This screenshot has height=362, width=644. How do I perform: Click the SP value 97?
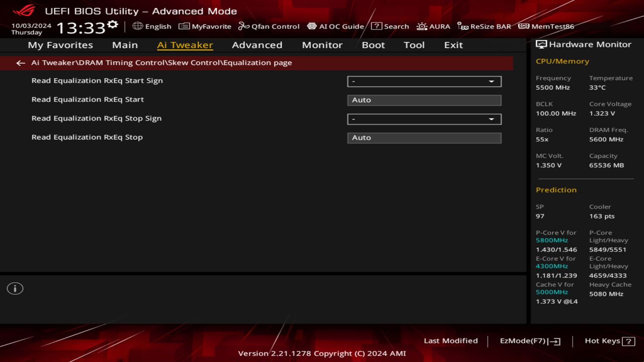click(540, 216)
